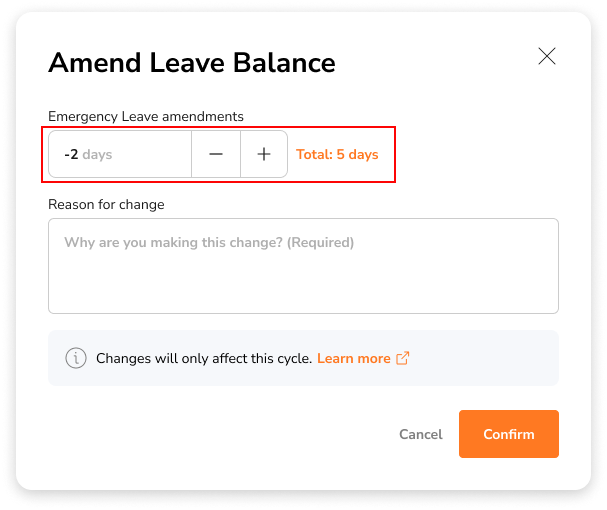Select the -2 value in the days field
This screenshot has width=607, height=510.
[x=71, y=155]
